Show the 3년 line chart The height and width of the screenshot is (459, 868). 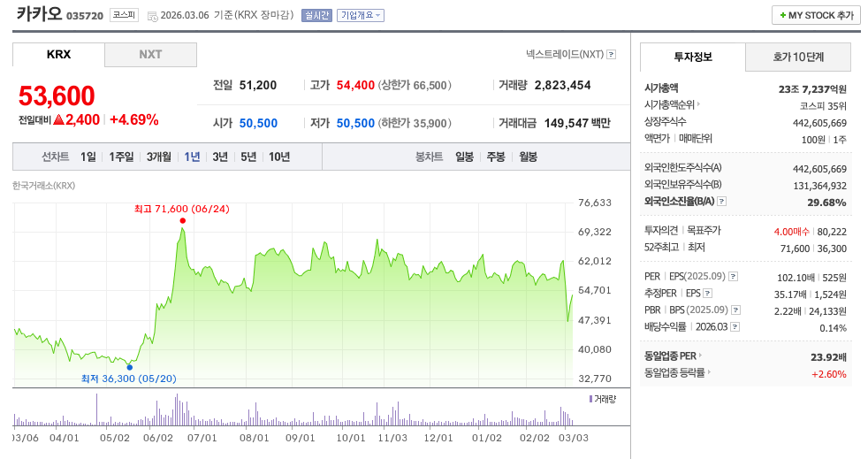tap(220, 157)
